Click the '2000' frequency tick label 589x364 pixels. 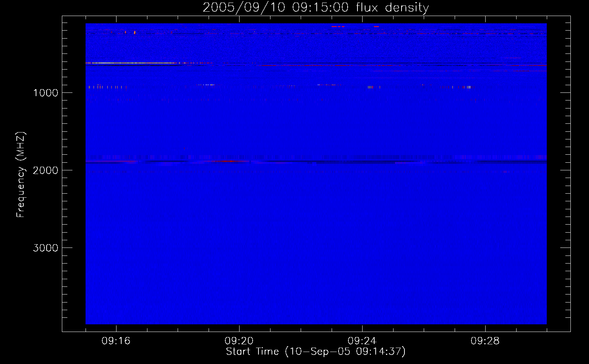click(x=46, y=170)
